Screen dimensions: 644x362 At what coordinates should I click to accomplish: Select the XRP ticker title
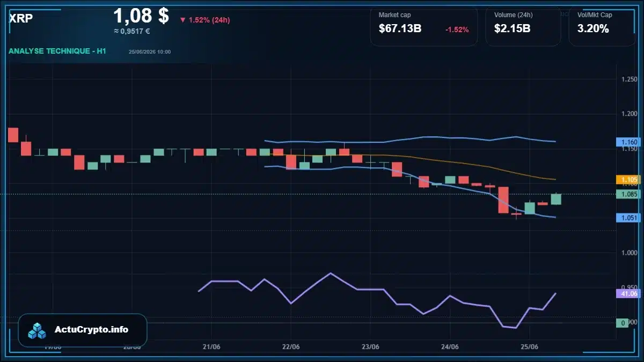pyautogui.click(x=21, y=18)
